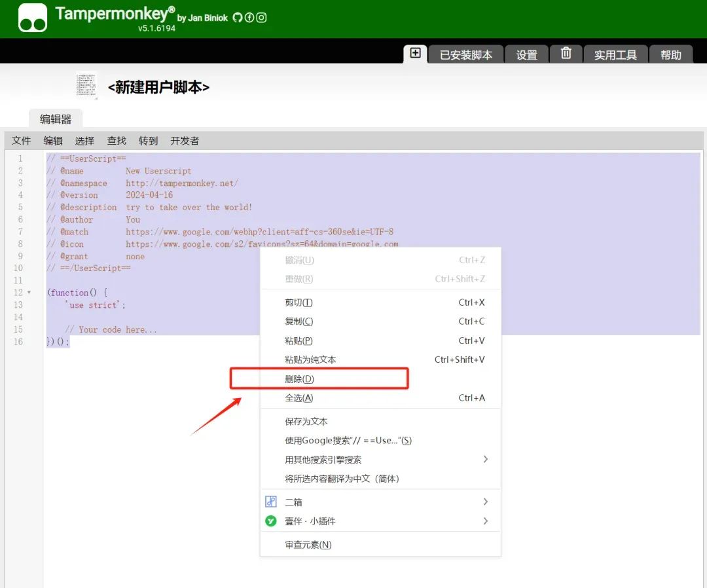Open the 设置 tab
Screen dimensions: 707x588
click(526, 55)
